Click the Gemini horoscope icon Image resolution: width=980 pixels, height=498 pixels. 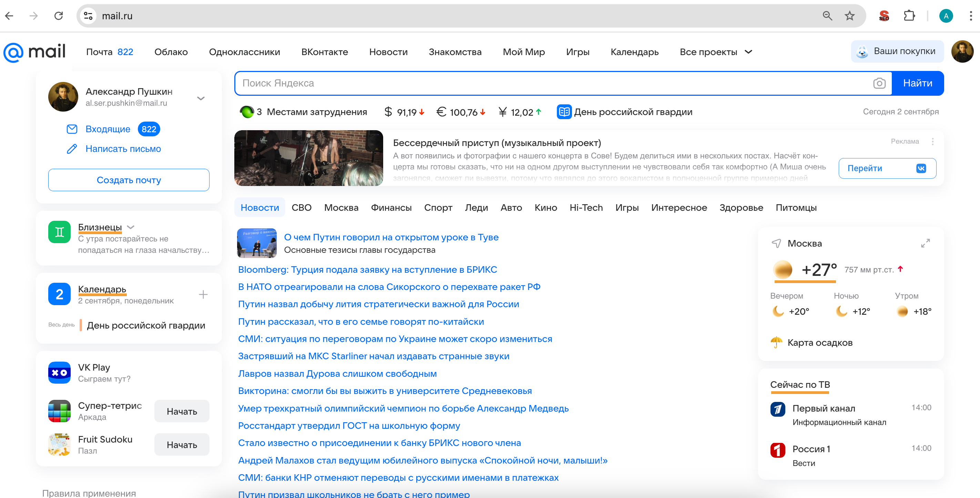59,232
